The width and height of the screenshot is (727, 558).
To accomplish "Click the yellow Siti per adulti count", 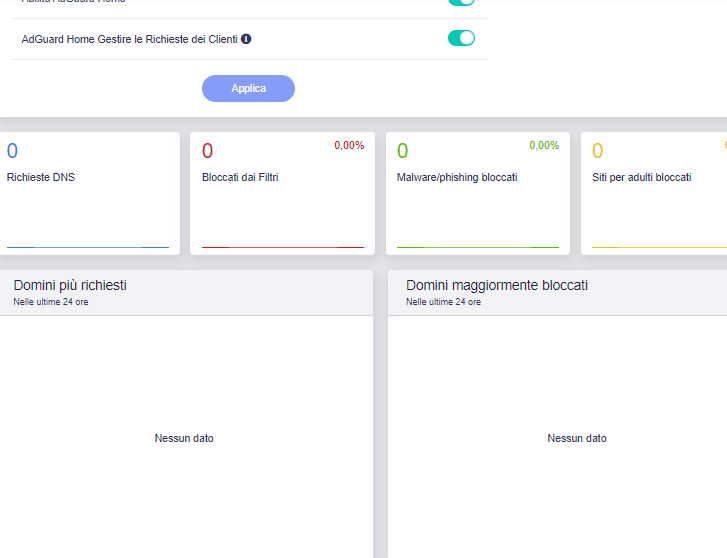I will [x=597, y=151].
